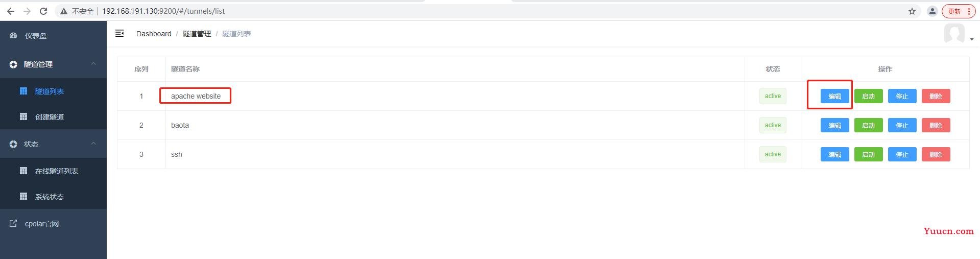
Task: Reload the page using the browser refresh icon
Action: [x=43, y=11]
